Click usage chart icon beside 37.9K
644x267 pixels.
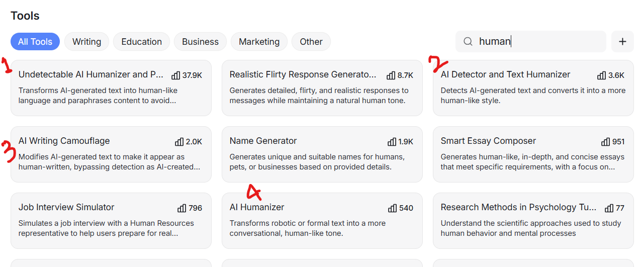(x=175, y=75)
